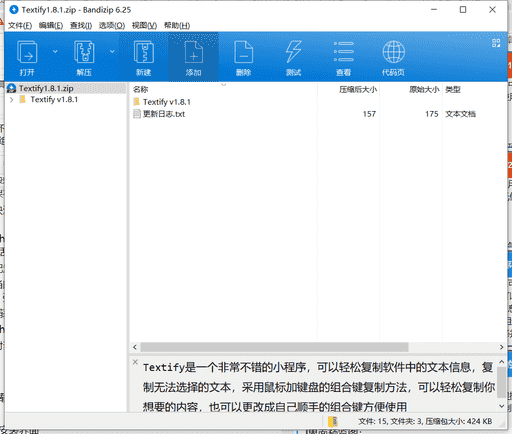Click the 更新日志.txt file icon
This screenshot has width=512, height=434.
pyautogui.click(x=137, y=114)
